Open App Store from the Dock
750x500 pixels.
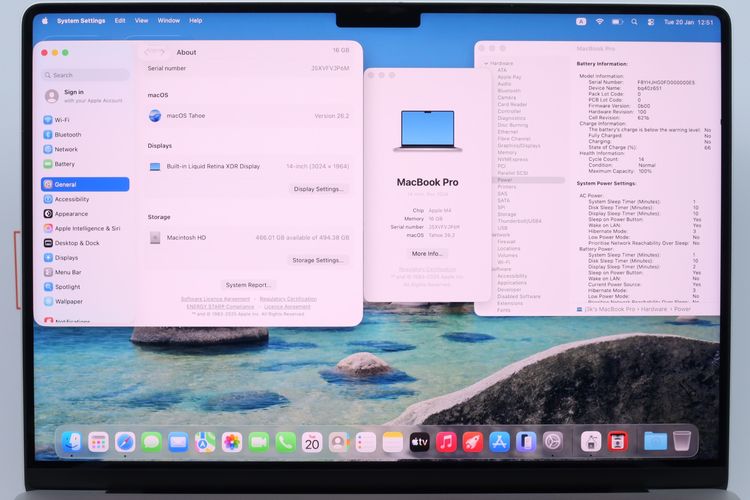click(x=499, y=443)
